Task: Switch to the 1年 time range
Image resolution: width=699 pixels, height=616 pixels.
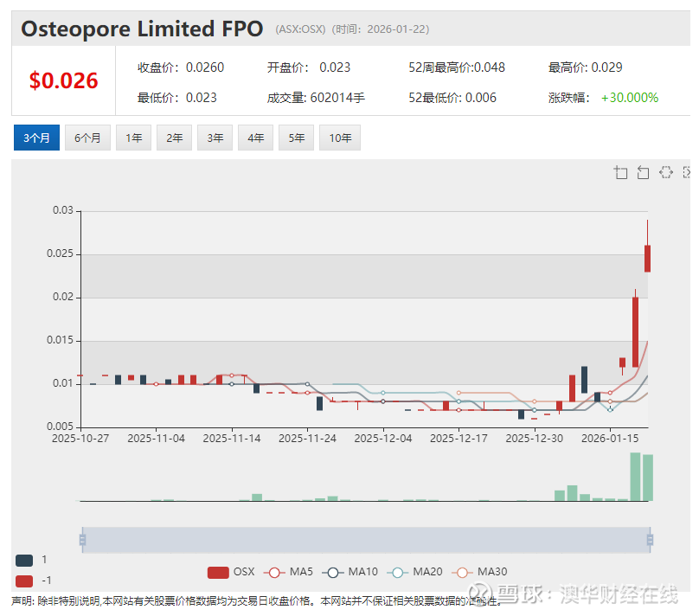Action: 133,138
